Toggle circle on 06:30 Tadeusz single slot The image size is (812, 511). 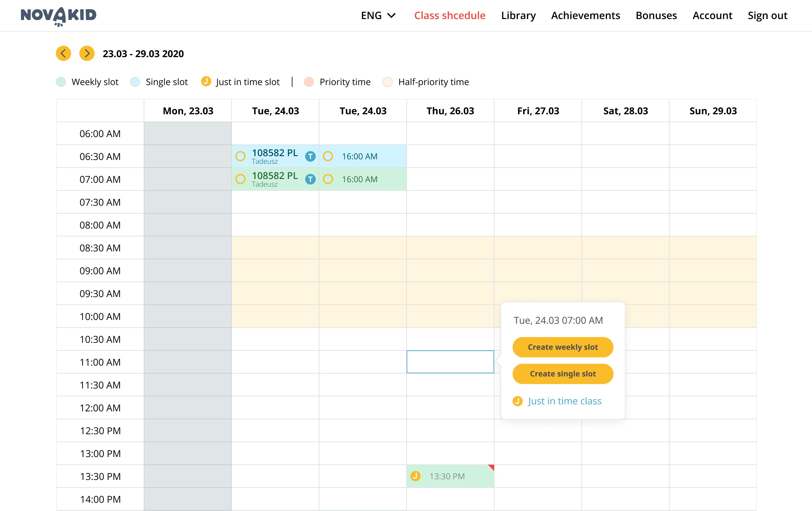(240, 156)
